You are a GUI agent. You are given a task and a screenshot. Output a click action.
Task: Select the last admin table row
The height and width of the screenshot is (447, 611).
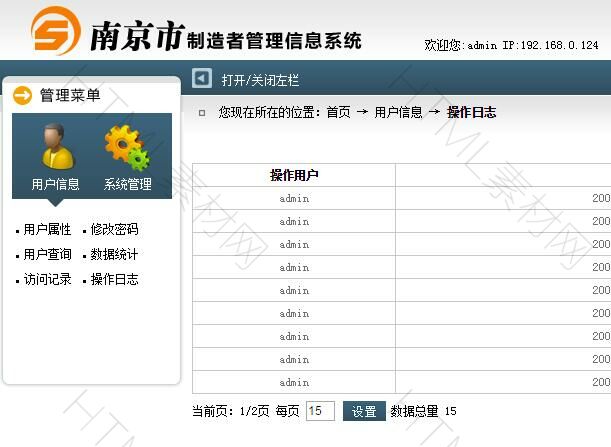pos(294,382)
